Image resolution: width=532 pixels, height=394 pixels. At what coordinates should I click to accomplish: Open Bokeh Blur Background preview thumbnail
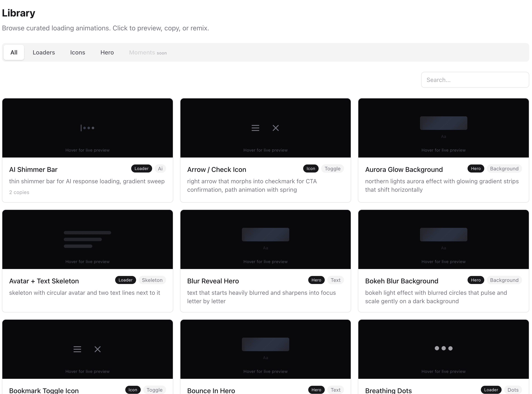443,239
